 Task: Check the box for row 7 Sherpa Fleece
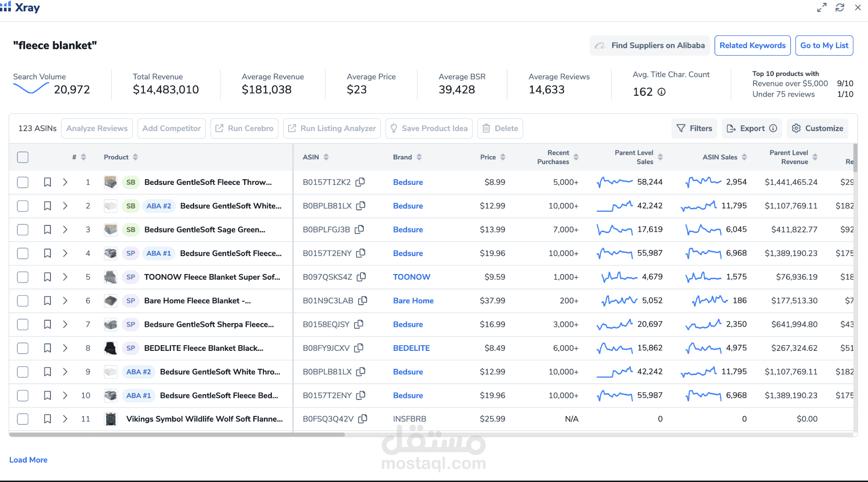pyautogui.click(x=23, y=324)
